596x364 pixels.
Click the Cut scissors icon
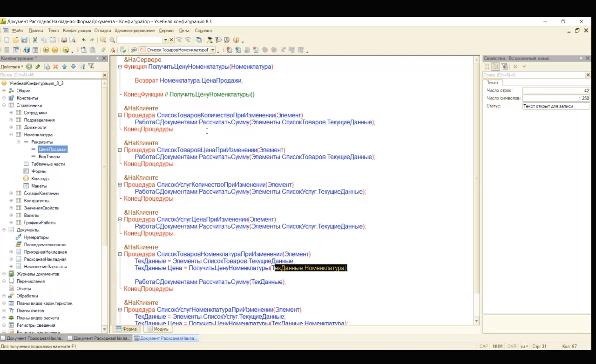[34, 40]
